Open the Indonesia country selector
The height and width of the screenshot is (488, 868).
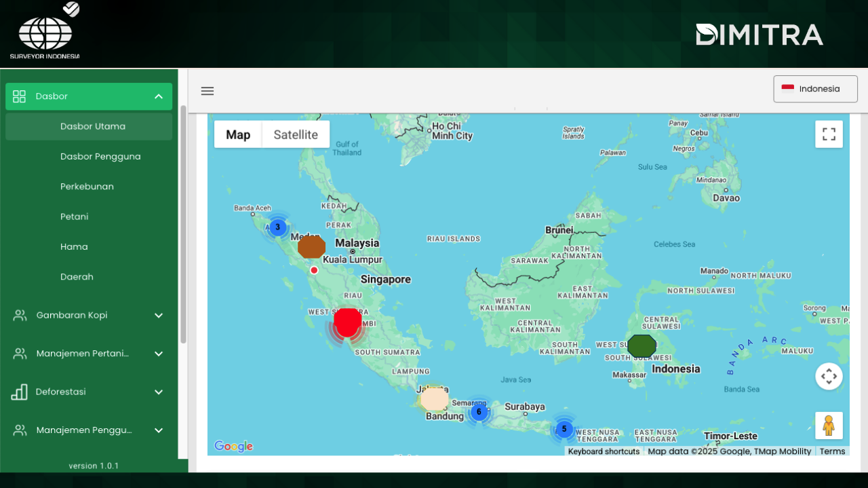[815, 88]
